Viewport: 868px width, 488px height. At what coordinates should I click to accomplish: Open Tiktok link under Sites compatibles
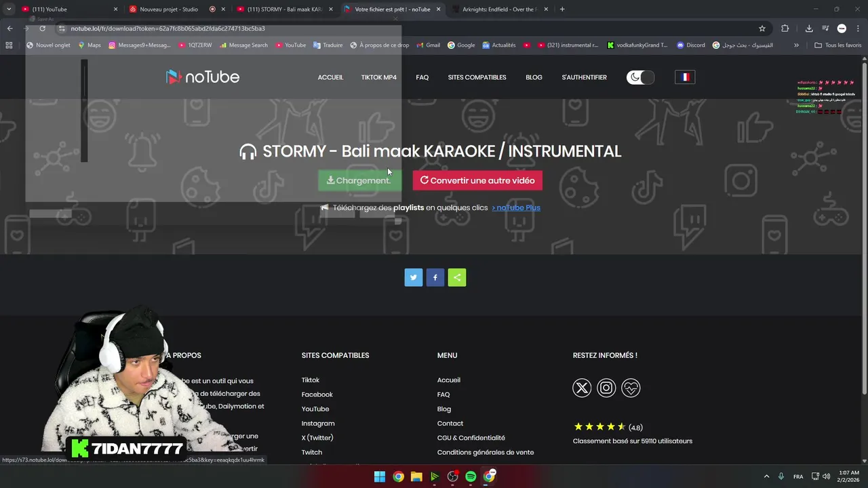311,380
